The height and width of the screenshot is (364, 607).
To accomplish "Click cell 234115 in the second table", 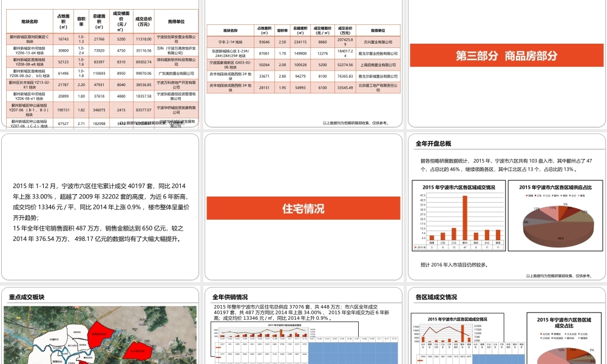I will [300, 42].
